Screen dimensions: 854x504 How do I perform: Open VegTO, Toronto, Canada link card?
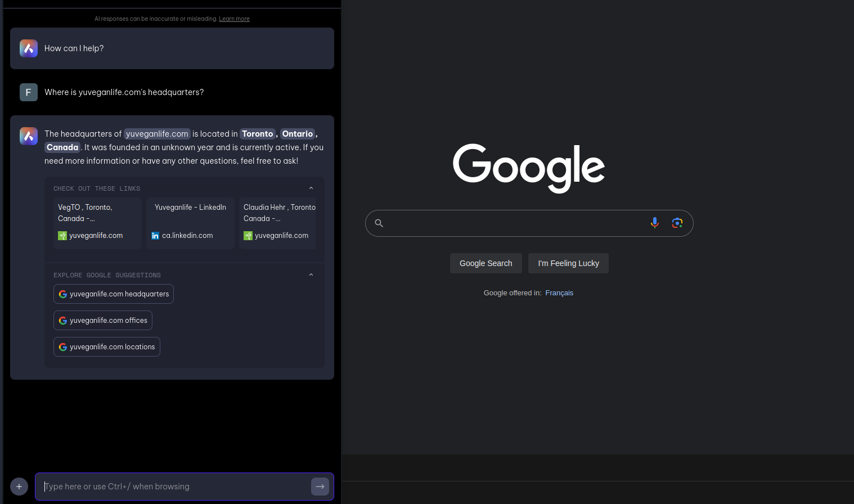(x=97, y=223)
